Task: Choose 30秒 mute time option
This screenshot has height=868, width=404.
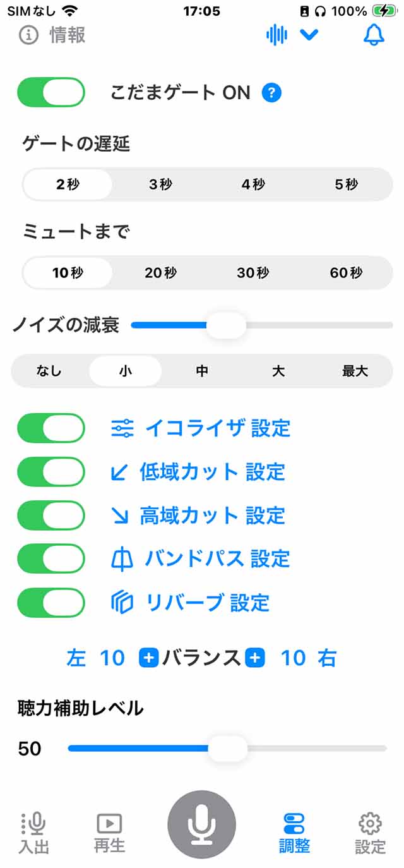Action: pos(253,273)
